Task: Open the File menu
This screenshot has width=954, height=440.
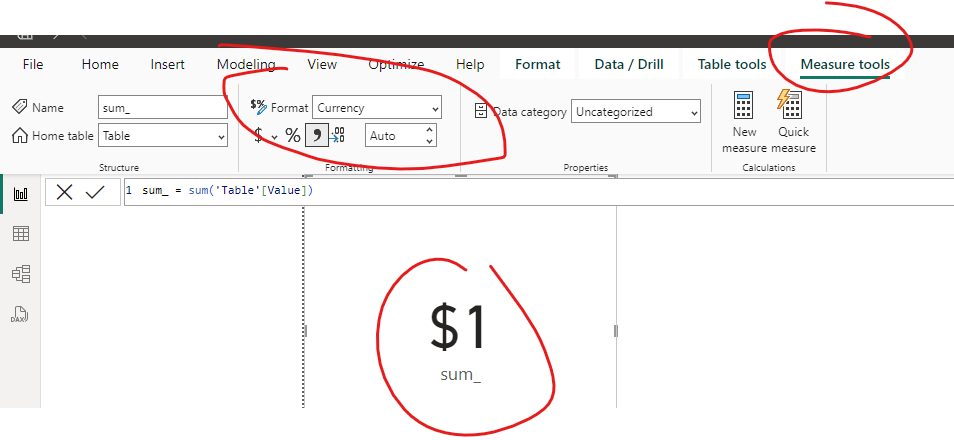Action: [x=33, y=65]
